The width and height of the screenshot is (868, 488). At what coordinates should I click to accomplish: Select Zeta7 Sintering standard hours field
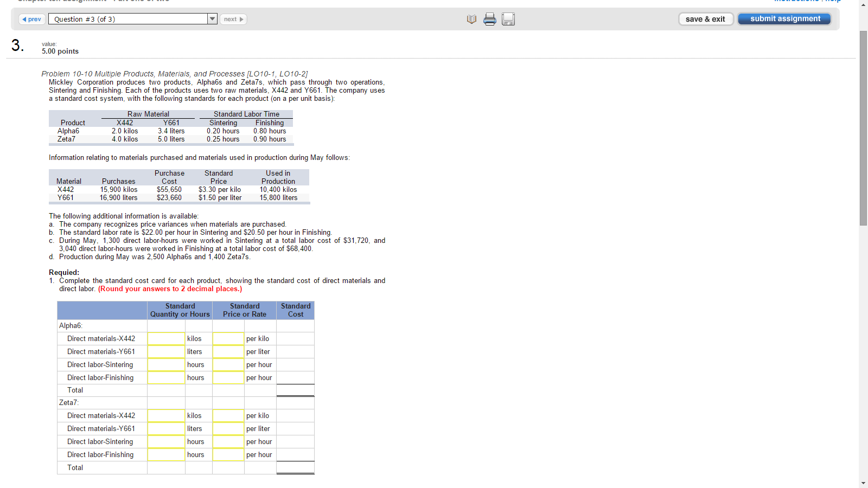[167, 442]
